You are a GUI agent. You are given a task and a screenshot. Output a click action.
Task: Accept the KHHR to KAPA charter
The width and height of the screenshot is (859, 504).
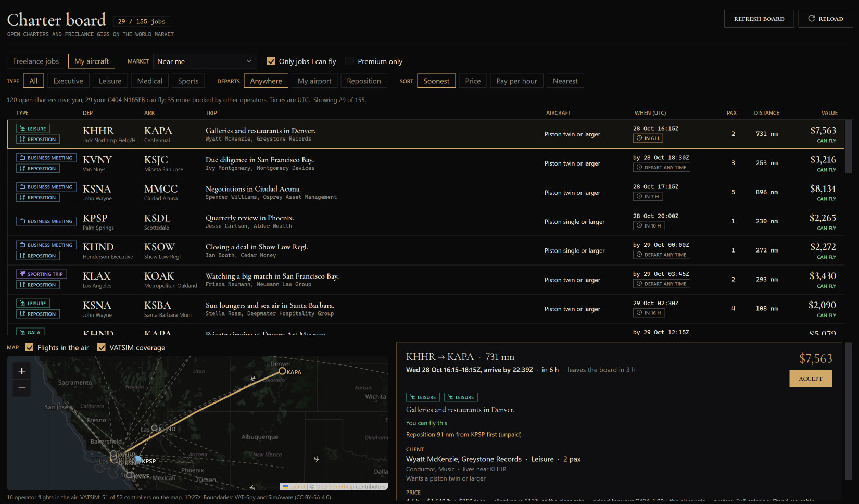tap(811, 379)
